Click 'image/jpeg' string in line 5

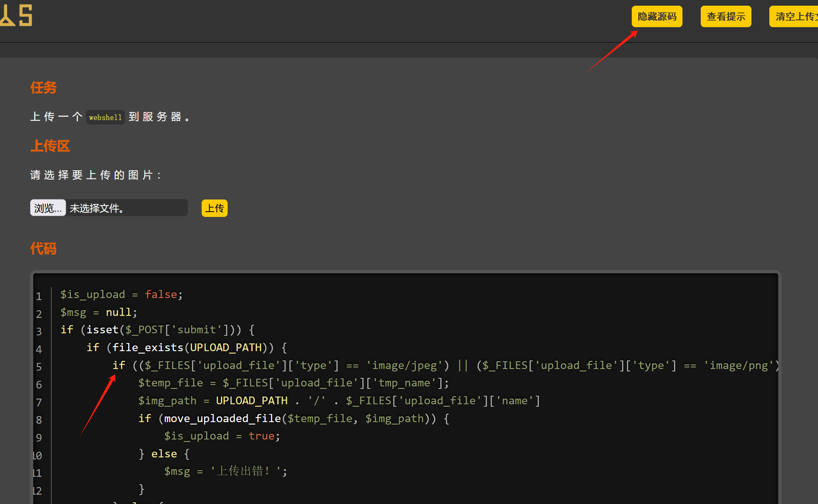pos(405,365)
